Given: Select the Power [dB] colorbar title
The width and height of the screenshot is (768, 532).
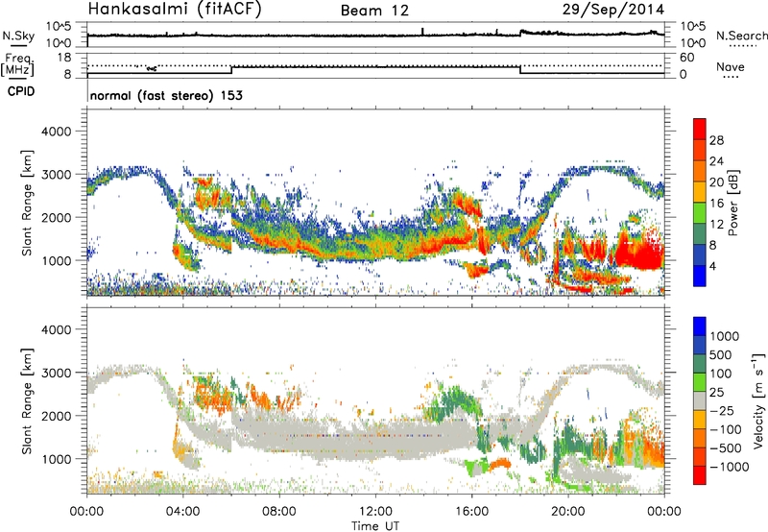Looking at the screenshot, I should 732,203.
